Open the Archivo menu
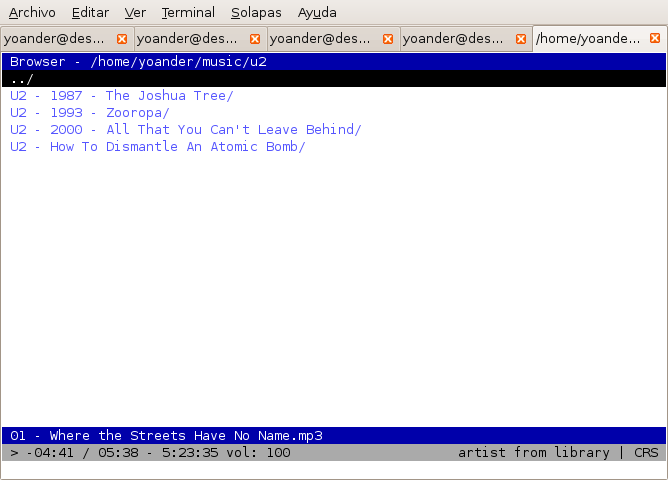The image size is (668, 480). point(32,13)
